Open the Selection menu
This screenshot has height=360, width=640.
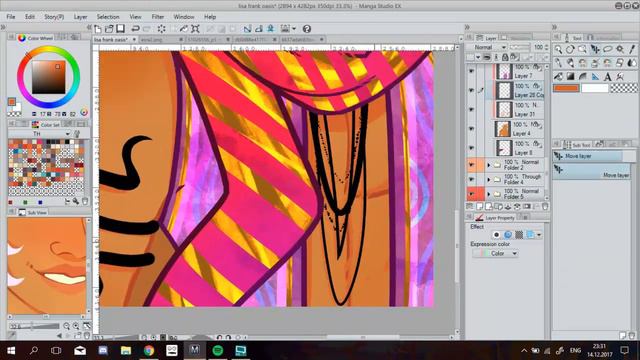pos(108,17)
